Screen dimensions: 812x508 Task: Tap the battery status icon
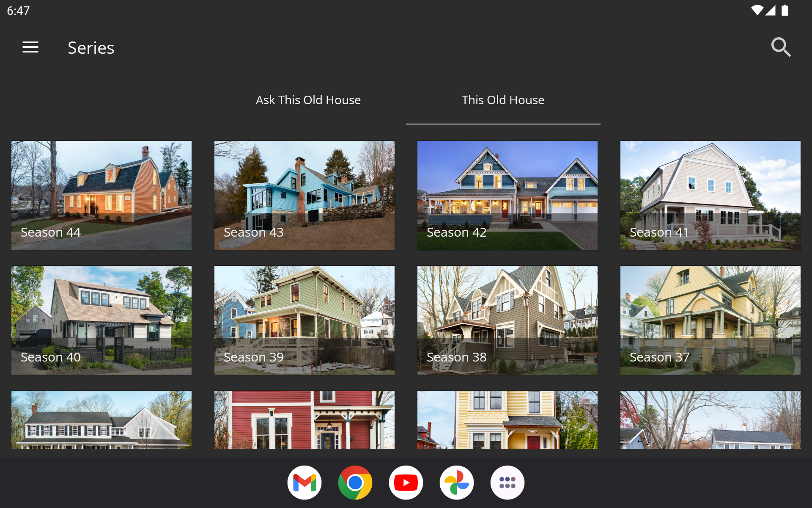click(785, 10)
